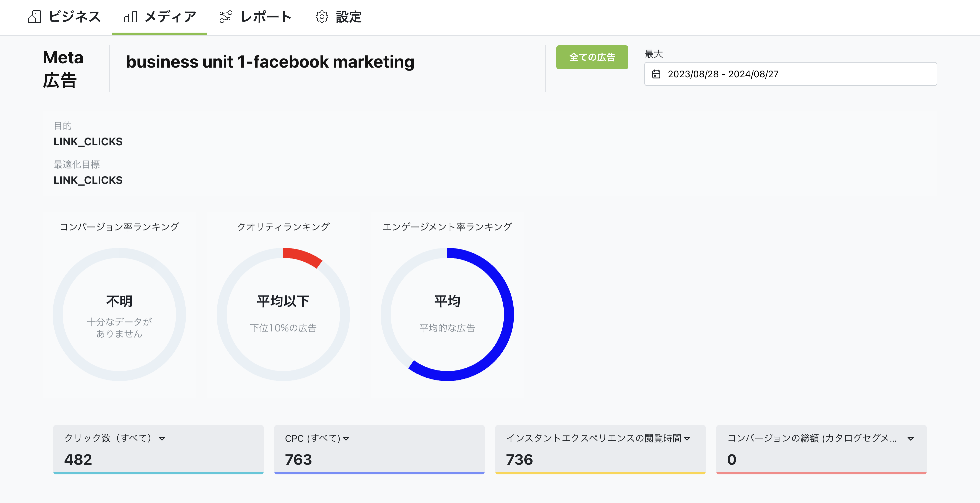
Task: Click the 全ての広告 button
Action: tap(592, 57)
